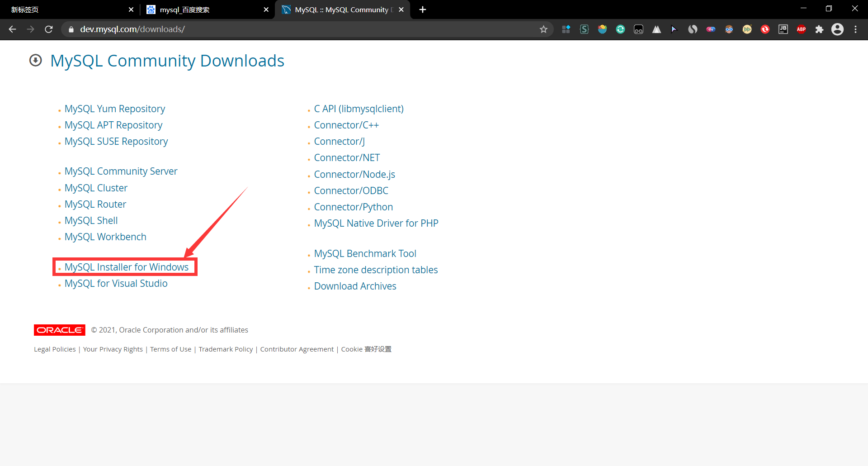Click the JetBrains (JB) extension icon
This screenshot has height=466, width=868.
[783, 29]
